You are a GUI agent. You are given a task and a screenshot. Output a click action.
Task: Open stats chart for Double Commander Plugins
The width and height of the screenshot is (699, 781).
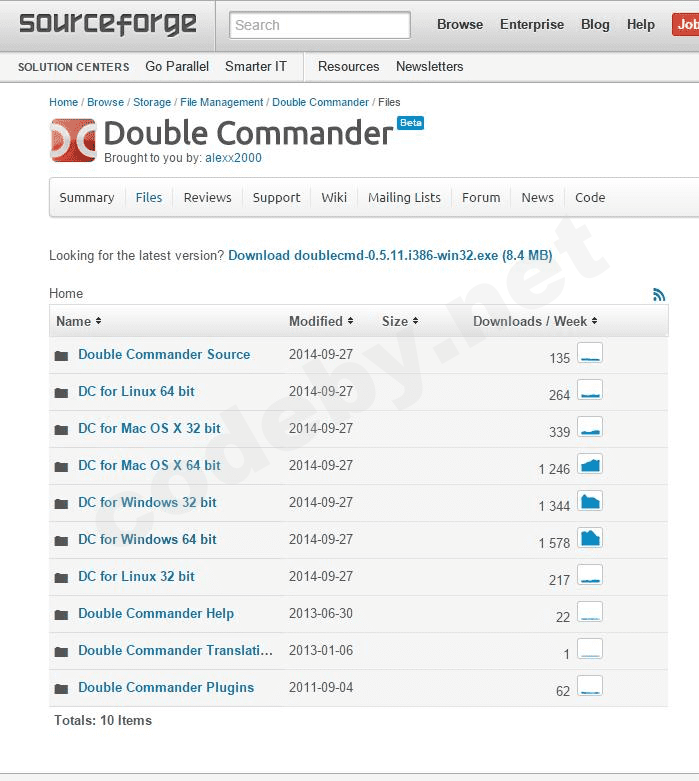pos(590,685)
